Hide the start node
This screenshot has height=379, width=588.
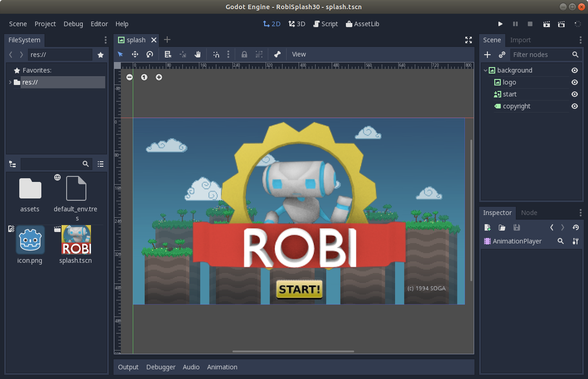pos(574,94)
